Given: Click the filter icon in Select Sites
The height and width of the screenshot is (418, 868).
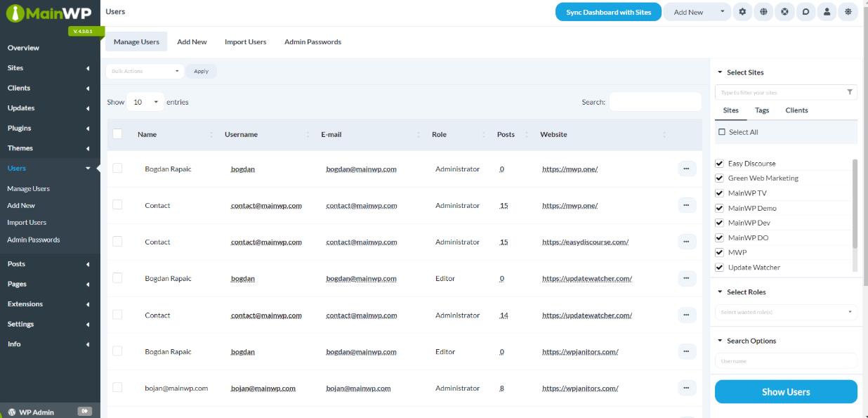Looking at the screenshot, I should click(x=850, y=92).
